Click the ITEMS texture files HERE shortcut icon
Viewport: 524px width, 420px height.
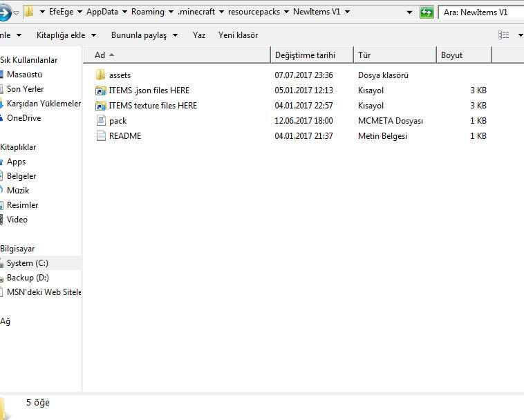[100, 106]
